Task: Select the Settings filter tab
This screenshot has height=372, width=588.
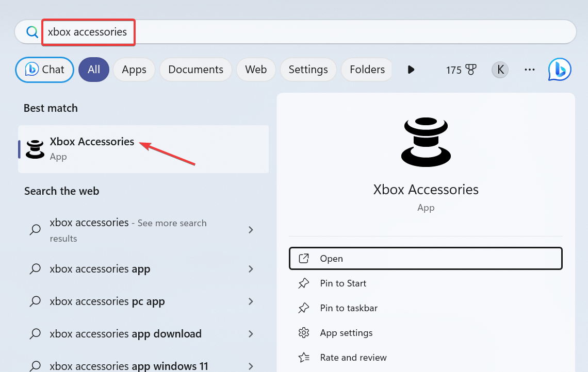Action: click(x=308, y=70)
